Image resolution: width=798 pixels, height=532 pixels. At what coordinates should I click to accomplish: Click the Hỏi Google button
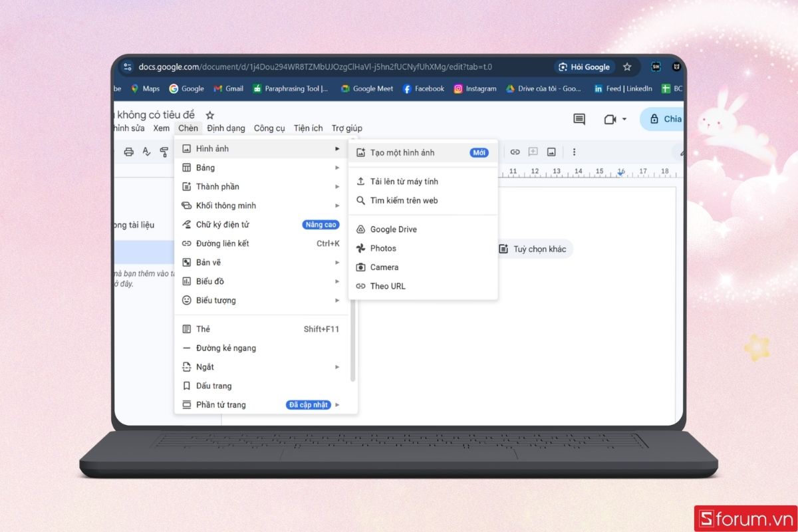tap(584, 67)
